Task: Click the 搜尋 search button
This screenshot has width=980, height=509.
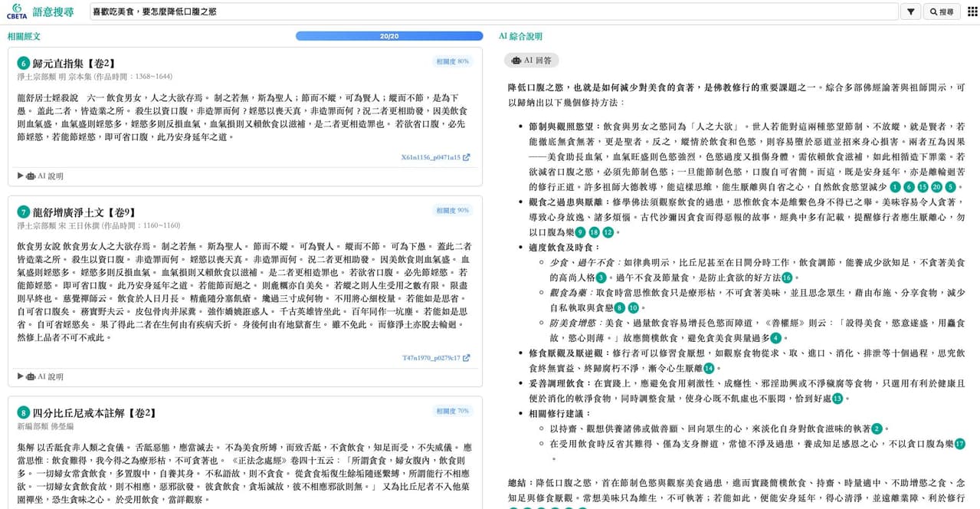Action: (942, 11)
